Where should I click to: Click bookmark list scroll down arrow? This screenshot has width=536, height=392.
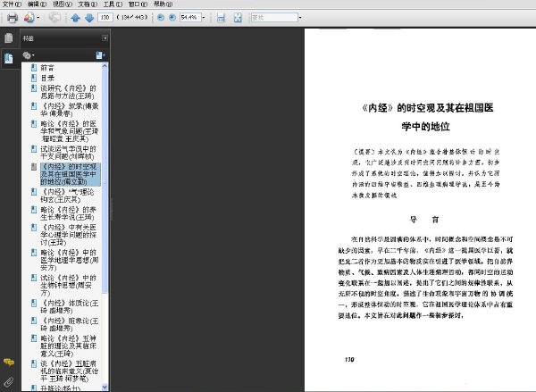pos(105,388)
